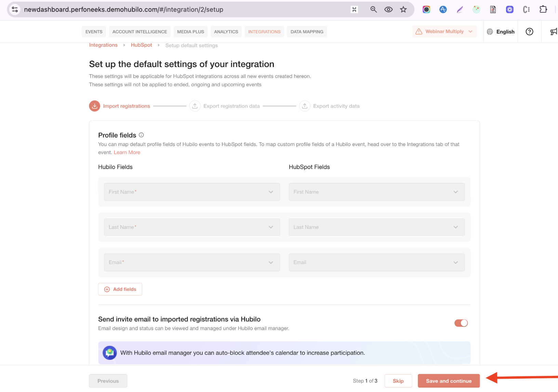Bookmark this page with the star icon

(x=403, y=10)
